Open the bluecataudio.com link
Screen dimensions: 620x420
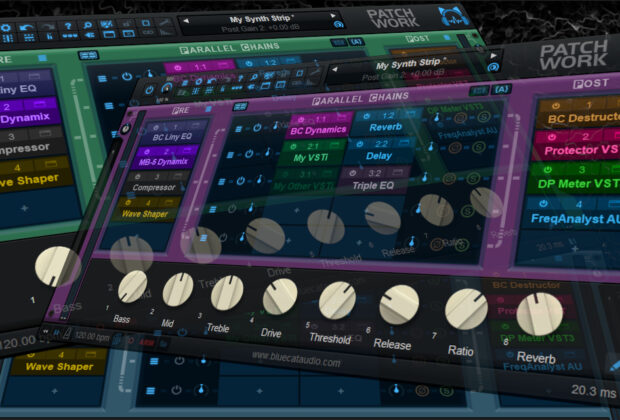pyautogui.click(x=296, y=362)
